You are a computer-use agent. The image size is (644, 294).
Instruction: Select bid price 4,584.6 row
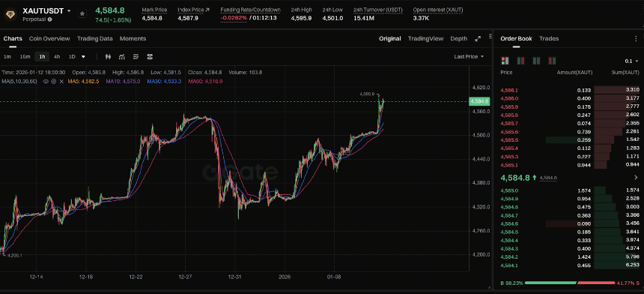[570, 223]
